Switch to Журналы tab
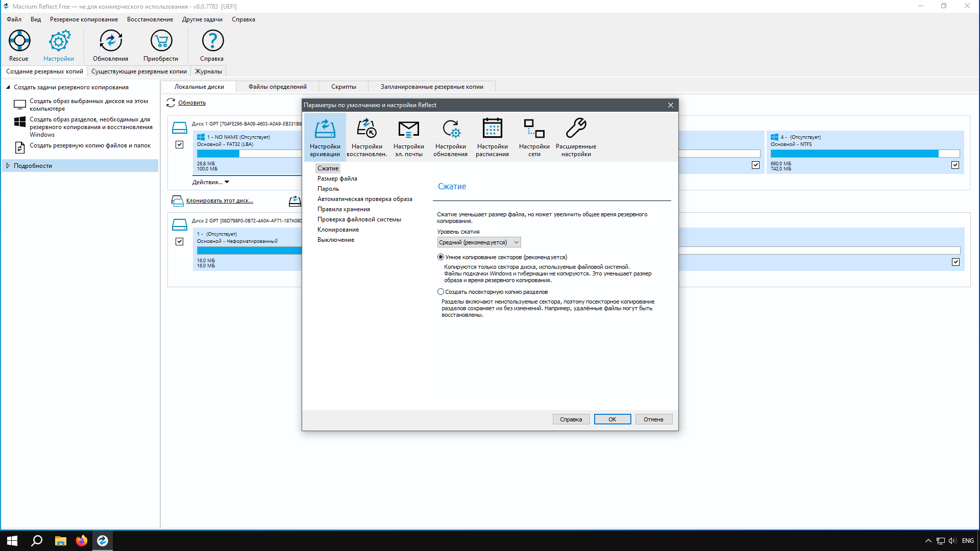Image resolution: width=980 pixels, height=551 pixels. pos(208,71)
